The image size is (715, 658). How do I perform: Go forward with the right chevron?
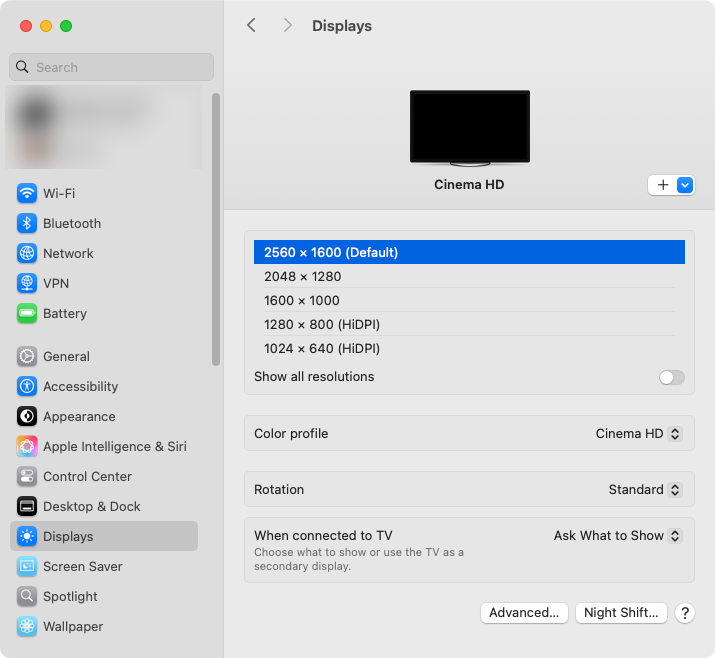287,26
